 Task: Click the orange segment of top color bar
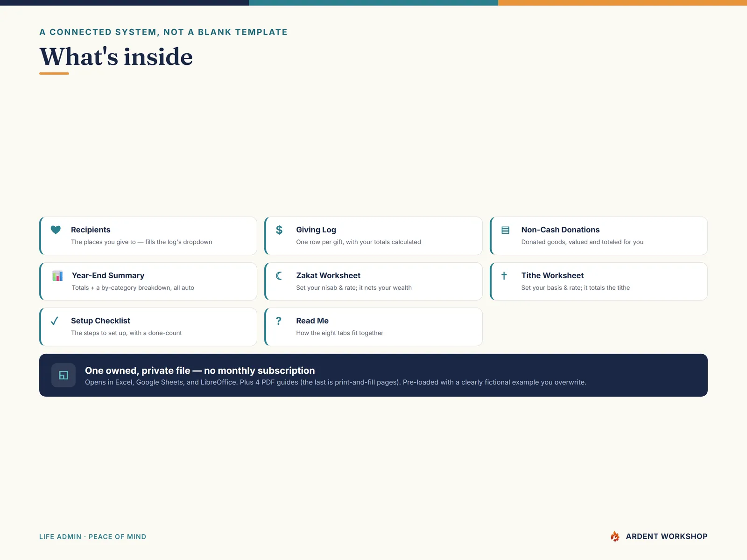622,3
